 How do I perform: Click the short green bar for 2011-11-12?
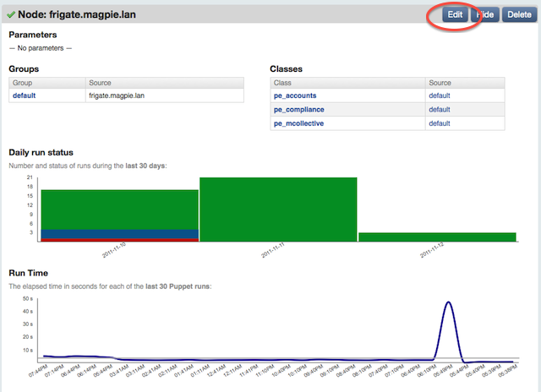437,237
